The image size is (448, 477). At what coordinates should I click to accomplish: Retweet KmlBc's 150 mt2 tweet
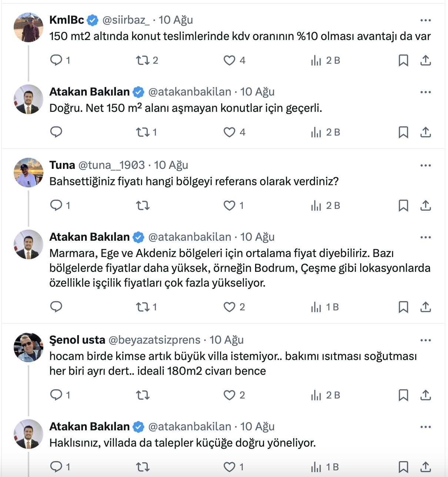coord(143,60)
